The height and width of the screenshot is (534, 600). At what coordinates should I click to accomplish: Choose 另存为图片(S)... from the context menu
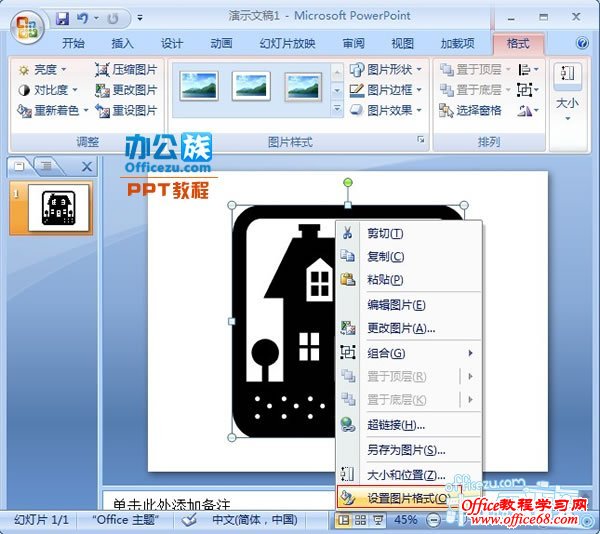[408, 450]
